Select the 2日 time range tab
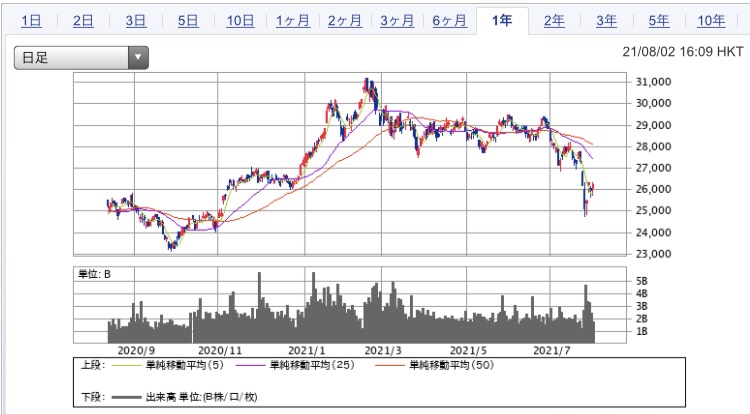The width and height of the screenshot is (750, 414). [x=83, y=21]
